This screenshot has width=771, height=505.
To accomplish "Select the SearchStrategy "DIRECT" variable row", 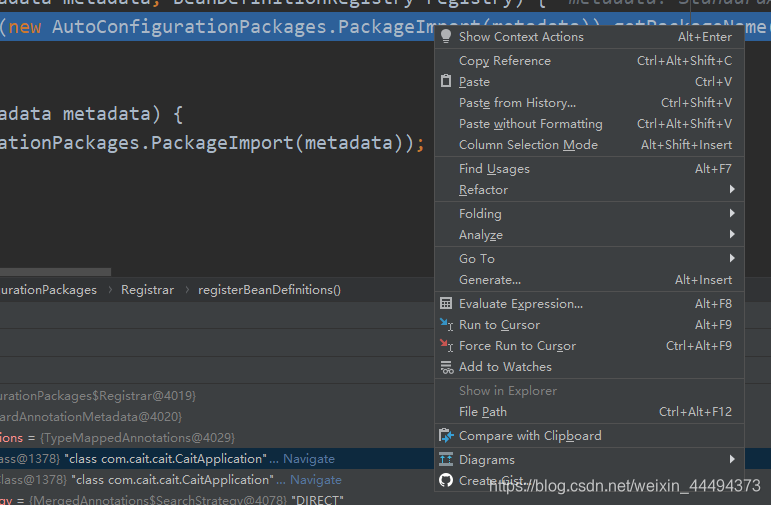I will coord(216,500).
